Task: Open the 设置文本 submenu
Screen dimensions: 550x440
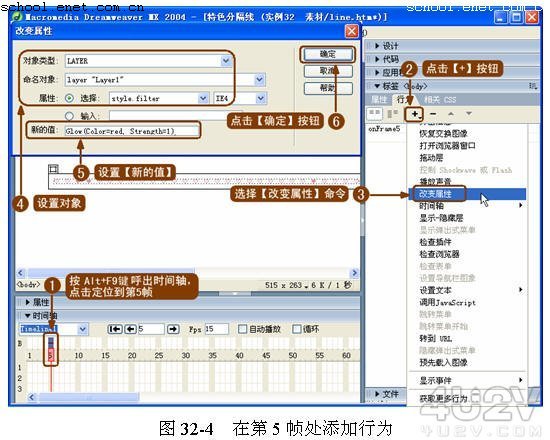Action: coord(467,290)
